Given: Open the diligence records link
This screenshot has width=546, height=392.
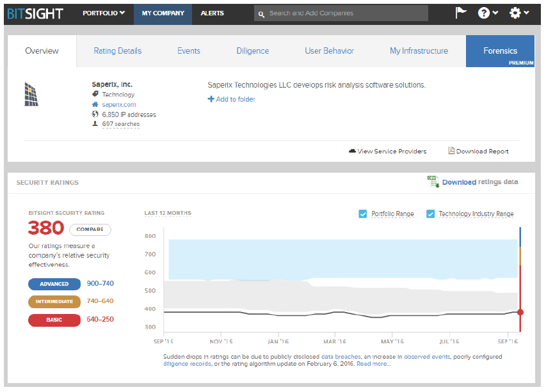Looking at the screenshot, I should tap(187, 364).
